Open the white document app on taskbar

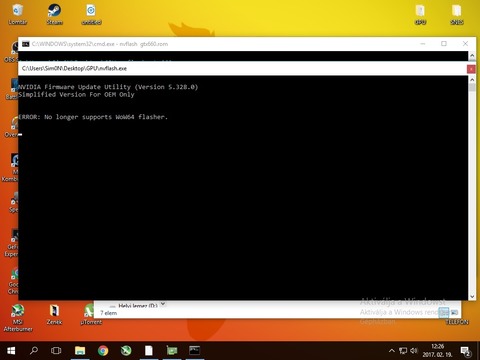click(x=149, y=351)
